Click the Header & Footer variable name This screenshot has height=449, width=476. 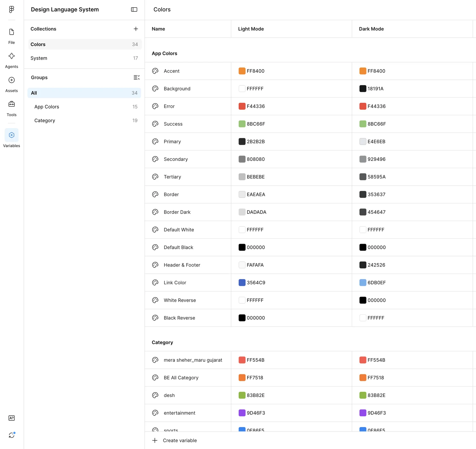182,265
